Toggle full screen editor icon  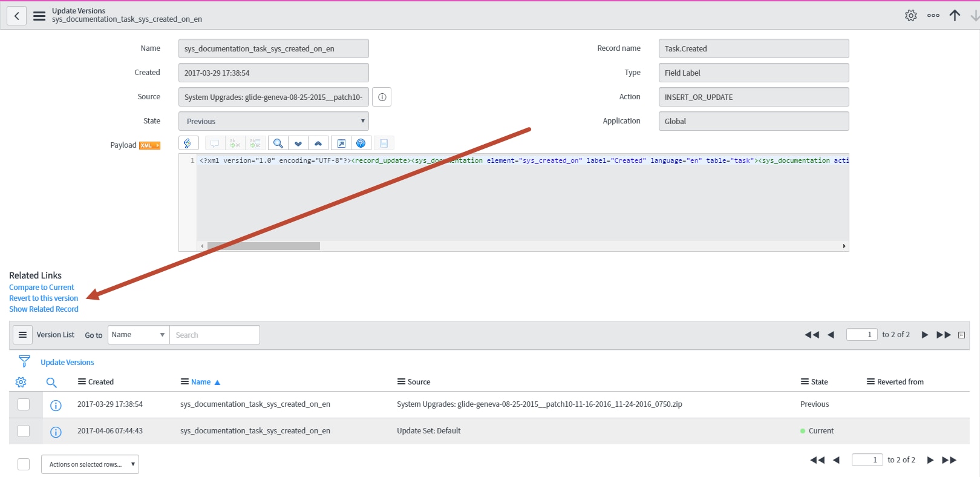(341, 143)
